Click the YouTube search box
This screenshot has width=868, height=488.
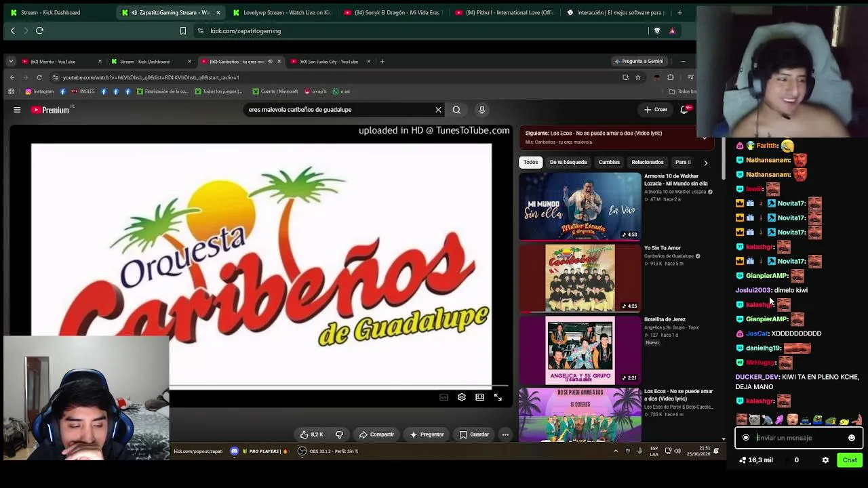click(x=338, y=110)
